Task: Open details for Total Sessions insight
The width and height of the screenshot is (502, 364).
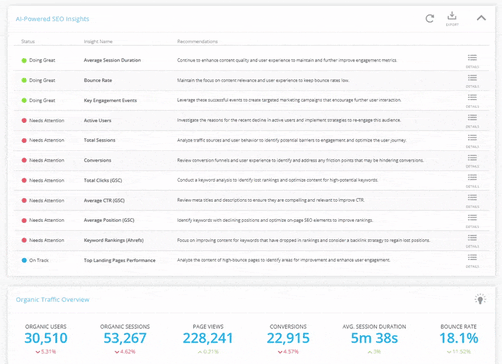Action: [472, 140]
